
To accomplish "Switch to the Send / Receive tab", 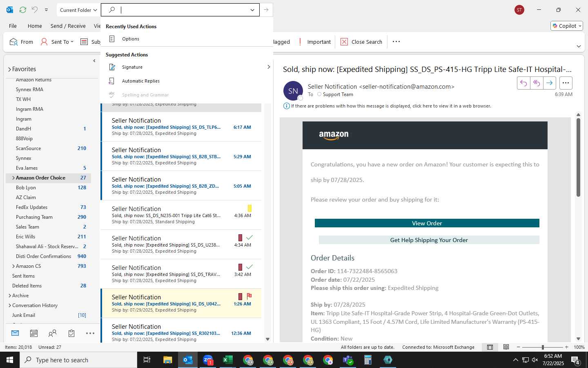I will click(x=68, y=26).
